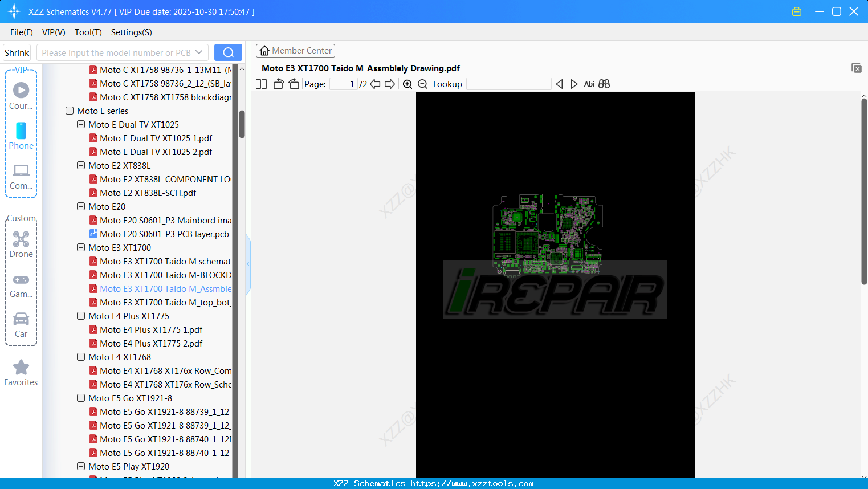Open the Courses section in sidebar
This screenshot has height=489, width=868.
coord(21,96)
